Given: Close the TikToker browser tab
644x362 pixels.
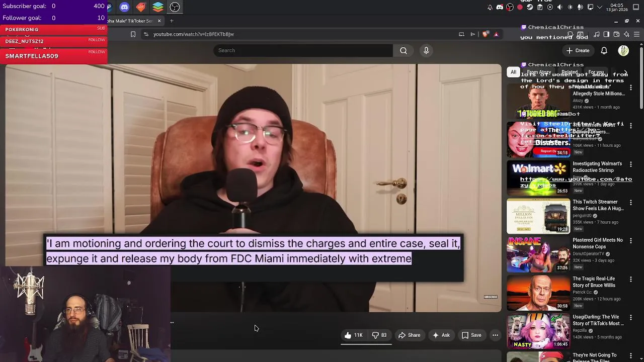Looking at the screenshot, I should pos(159,21).
